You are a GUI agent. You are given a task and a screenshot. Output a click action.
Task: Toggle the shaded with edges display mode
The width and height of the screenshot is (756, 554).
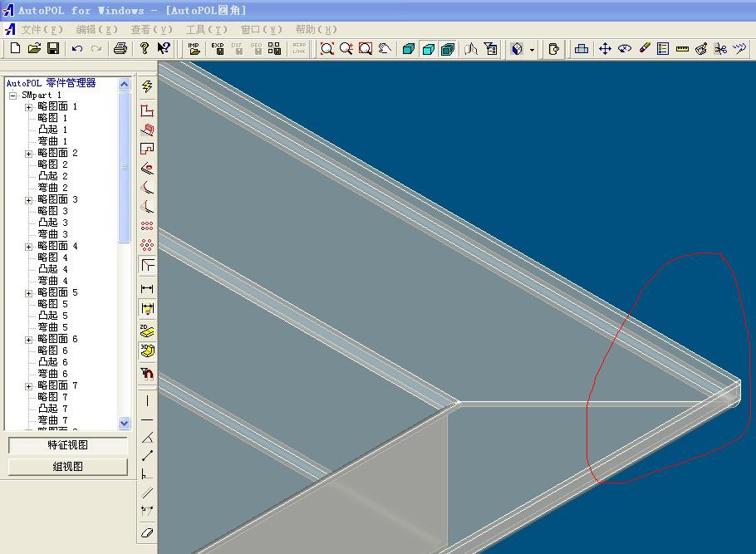point(448,49)
